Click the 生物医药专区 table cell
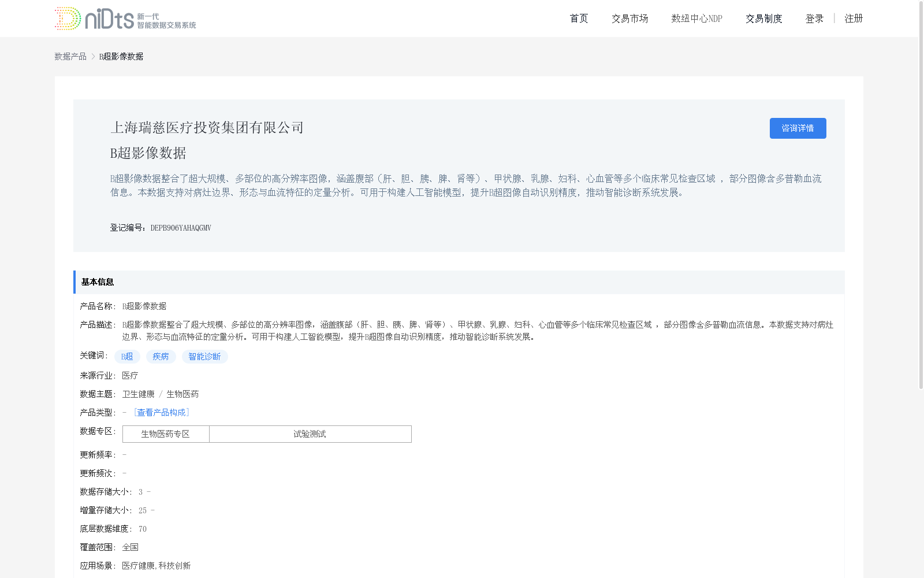This screenshot has width=924, height=578. click(x=166, y=434)
